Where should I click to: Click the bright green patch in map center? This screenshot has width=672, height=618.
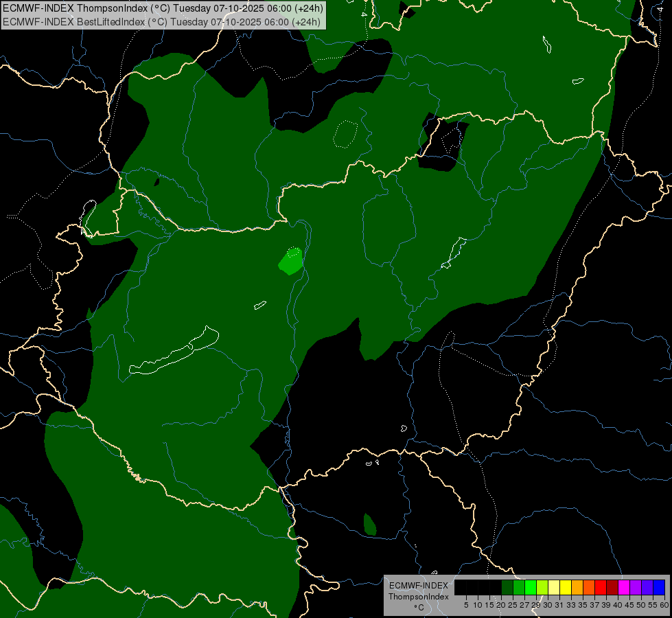(x=291, y=262)
